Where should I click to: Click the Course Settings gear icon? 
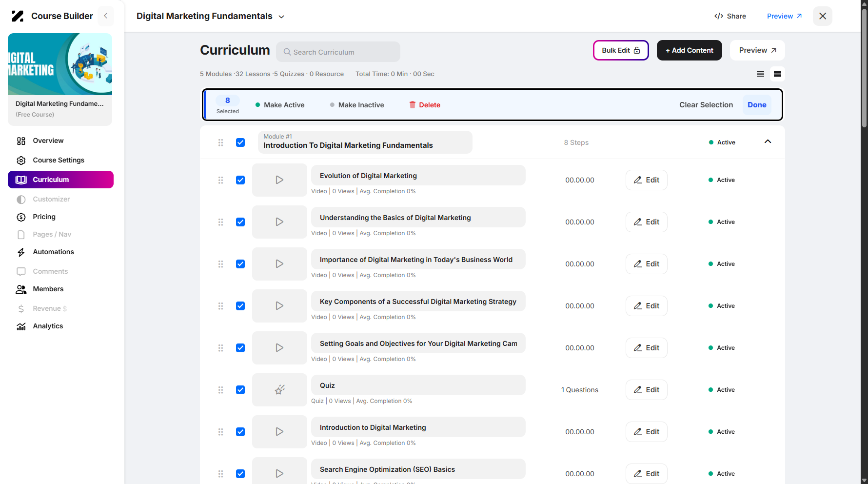(x=21, y=161)
